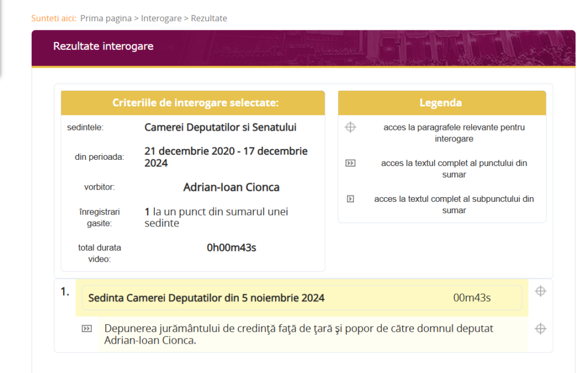Click crosshair icon beside the jurământ description

540,329
